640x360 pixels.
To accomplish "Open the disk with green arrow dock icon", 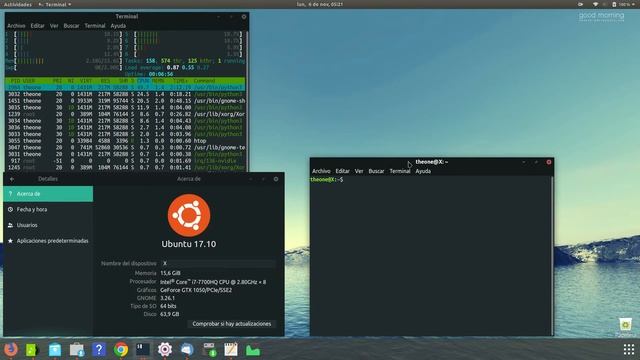I will (x=209, y=349).
